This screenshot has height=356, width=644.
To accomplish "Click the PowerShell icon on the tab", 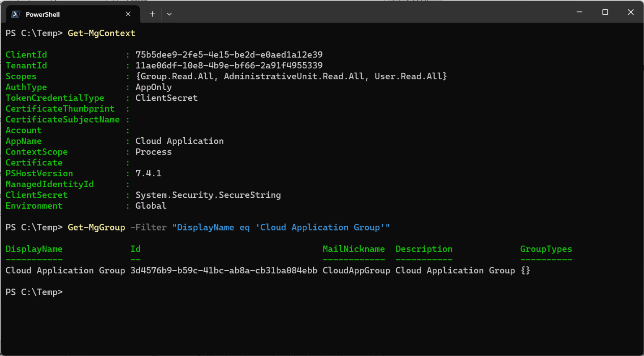I will pos(16,14).
